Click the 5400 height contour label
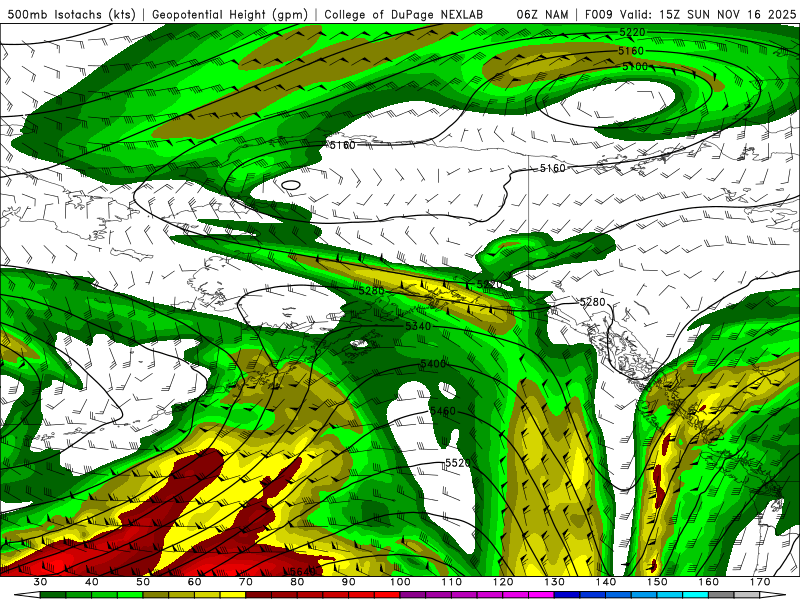 click(433, 364)
